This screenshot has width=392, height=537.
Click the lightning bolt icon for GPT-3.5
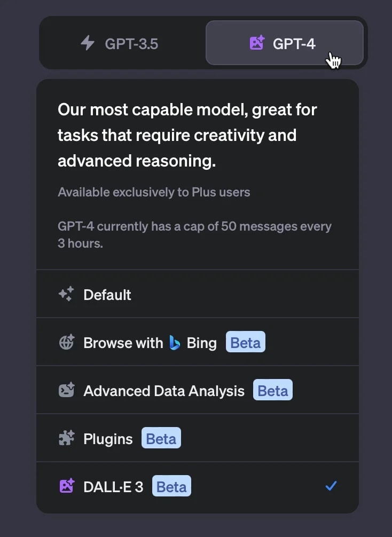(x=88, y=43)
